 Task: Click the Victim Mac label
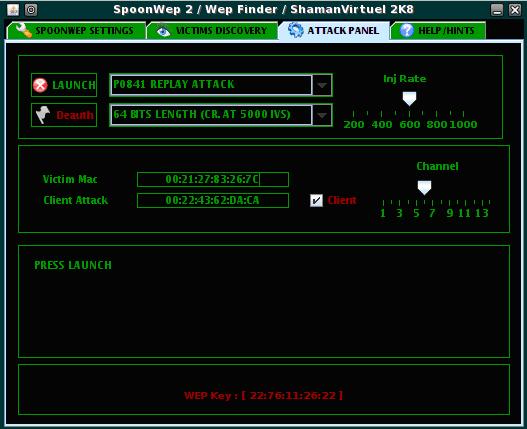(x=70, y=179)
